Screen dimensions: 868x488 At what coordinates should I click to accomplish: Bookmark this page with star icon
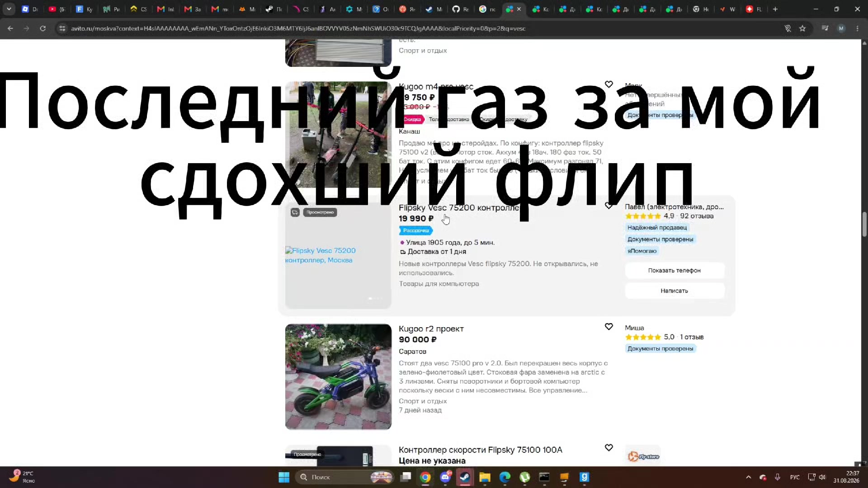pos(802,28)
